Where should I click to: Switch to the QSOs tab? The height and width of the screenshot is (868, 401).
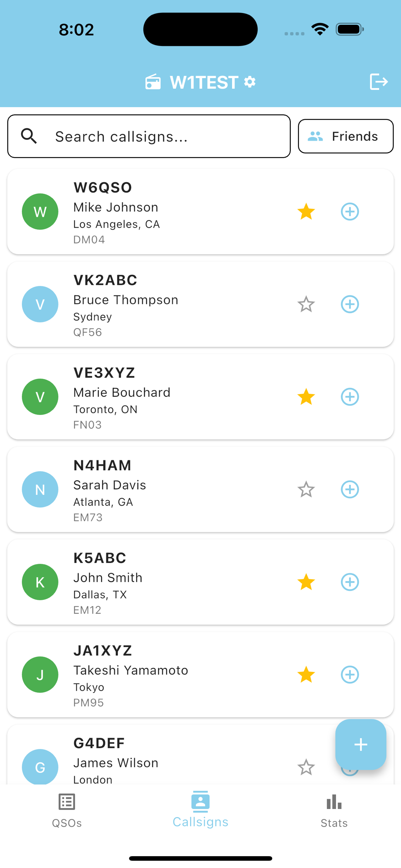[x=67, y=810]
